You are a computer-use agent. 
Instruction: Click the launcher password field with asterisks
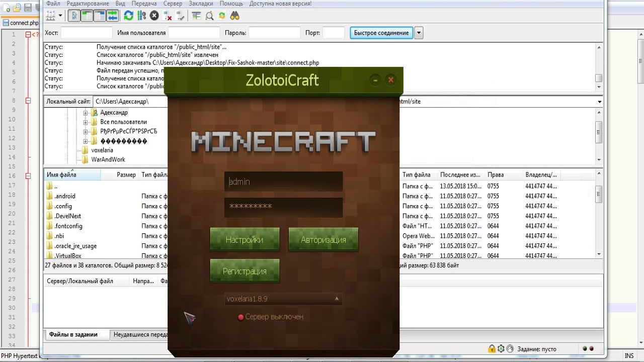(x=283, y=207)
